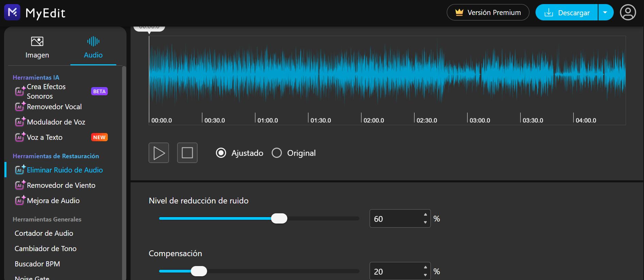Click the AI icon beside Voz a Texto
The height and width of the screenshot is (280, 644).
click(20, 137)
